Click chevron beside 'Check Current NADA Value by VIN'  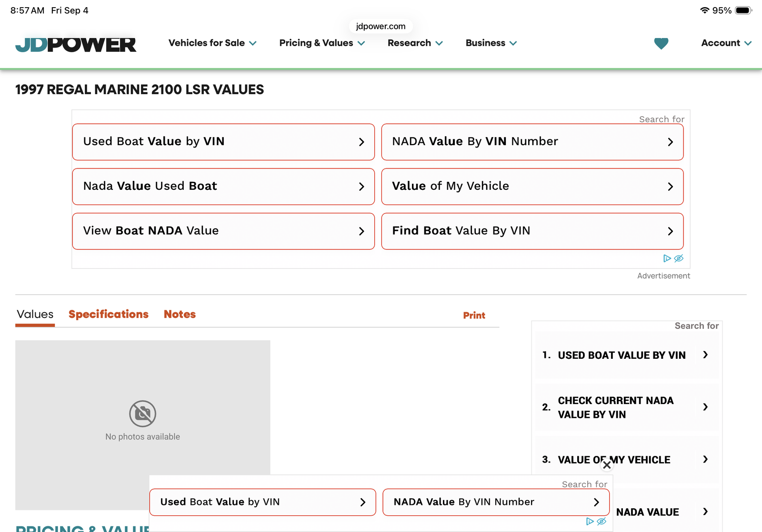coord(705,407)
